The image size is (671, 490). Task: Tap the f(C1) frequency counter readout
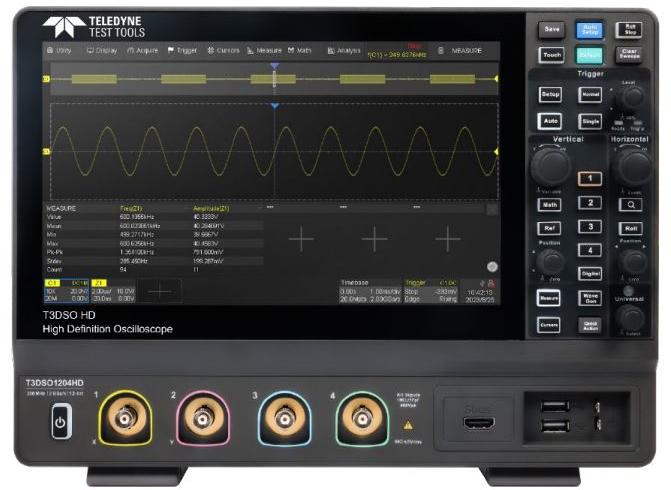click(x=397, y=55)
